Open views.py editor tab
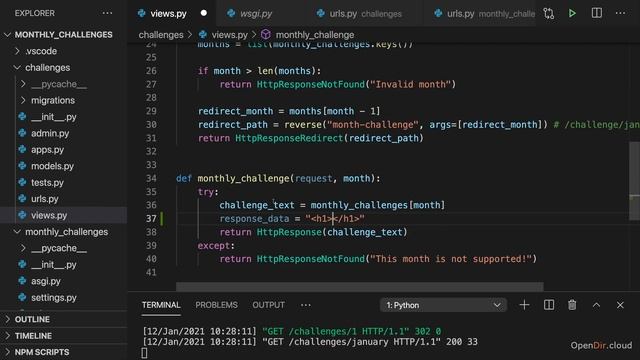 tap(173, 13)
